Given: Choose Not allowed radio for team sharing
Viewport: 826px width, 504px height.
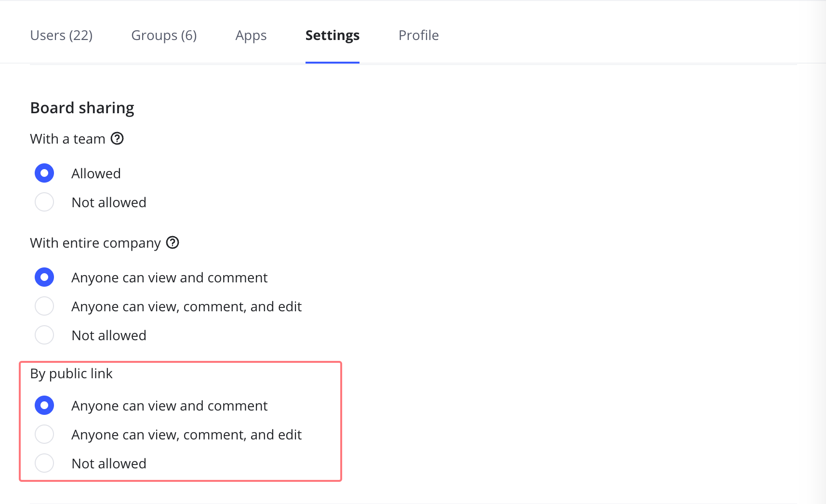Looking at the screenshot, I should tap(44, 202).
